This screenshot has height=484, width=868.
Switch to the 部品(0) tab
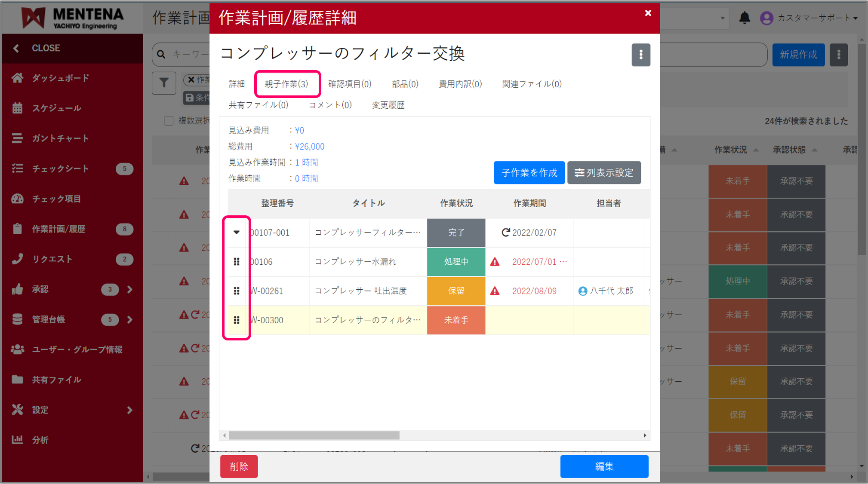point(405,84)
